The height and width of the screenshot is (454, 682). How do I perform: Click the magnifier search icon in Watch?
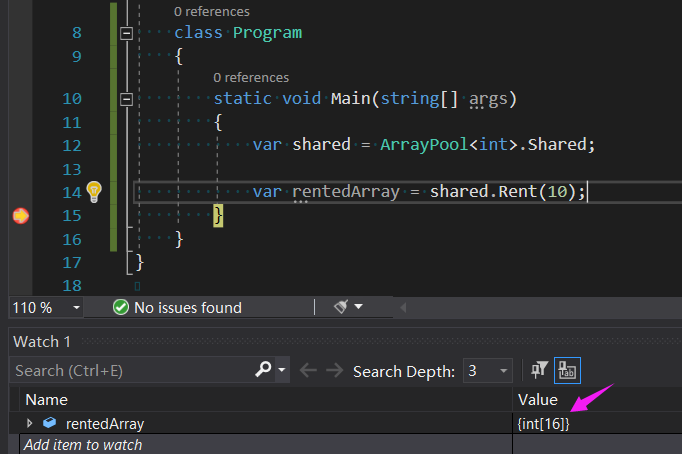pos(263,370)
